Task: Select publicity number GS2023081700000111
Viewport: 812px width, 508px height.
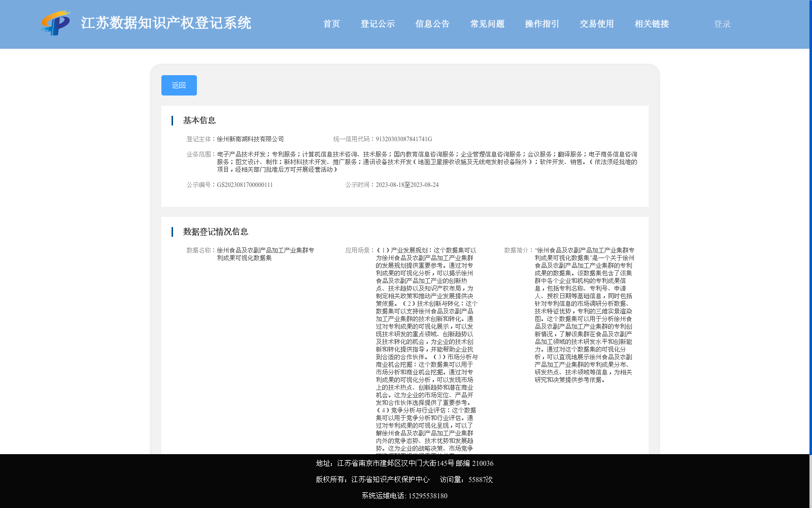Action: pyautogui.click(x=245, y=185)
